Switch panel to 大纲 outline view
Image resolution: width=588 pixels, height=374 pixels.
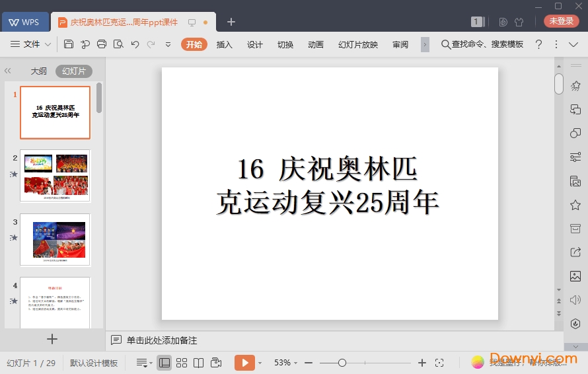tap(38, 71)
